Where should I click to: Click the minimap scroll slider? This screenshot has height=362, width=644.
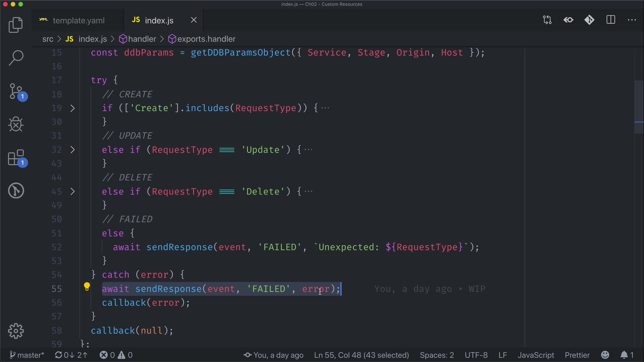tap(639, 107)
